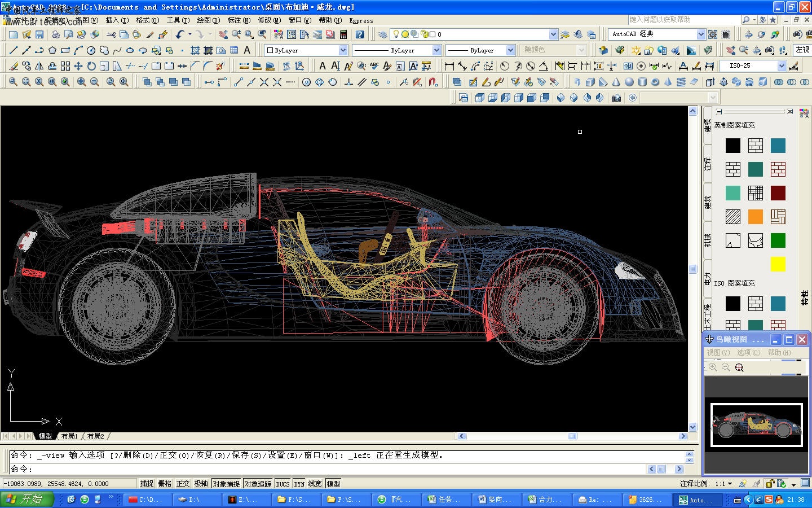Open the 插入 (Insert) menu
812x508 pixels.
point(117,20)
